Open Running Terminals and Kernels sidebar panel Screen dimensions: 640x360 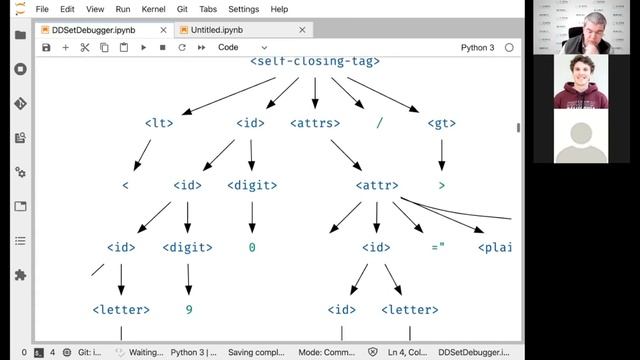pos(20,69)
